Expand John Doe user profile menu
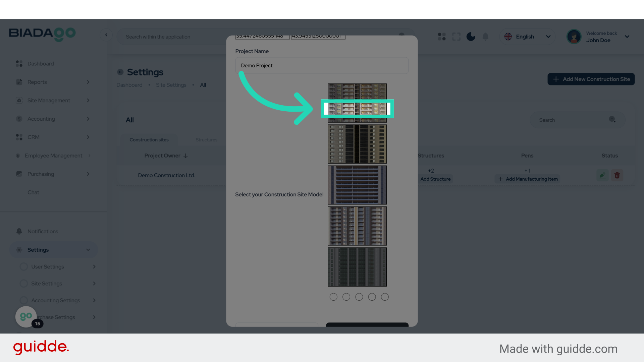This screenshot has width=644, height=362. click(627, 37)
